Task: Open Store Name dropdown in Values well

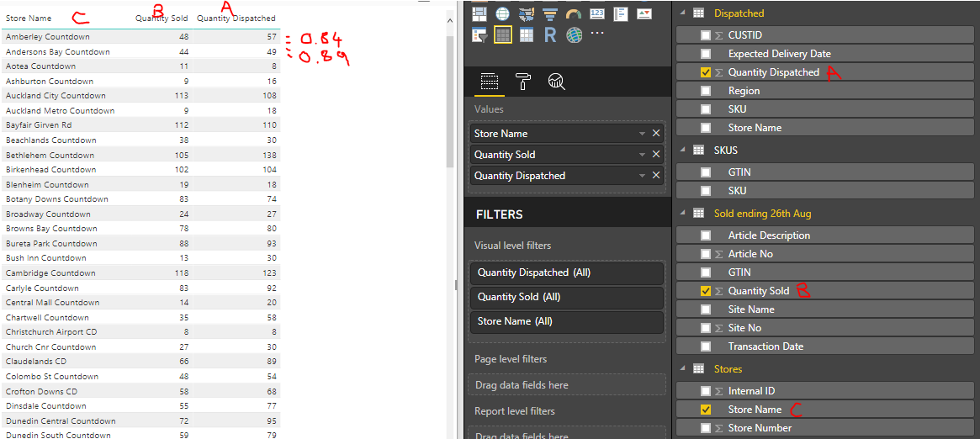Action: (642, 134)
